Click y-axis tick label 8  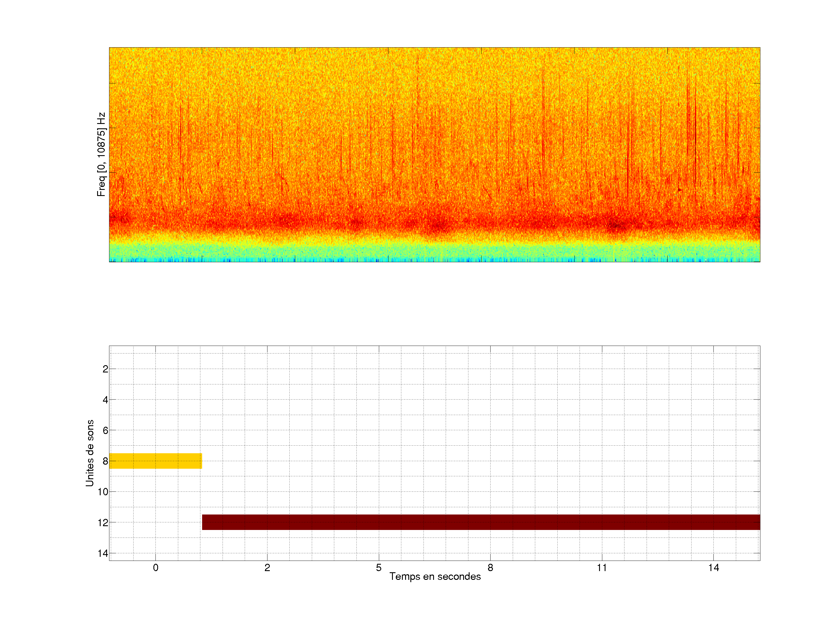coord(105,461)
